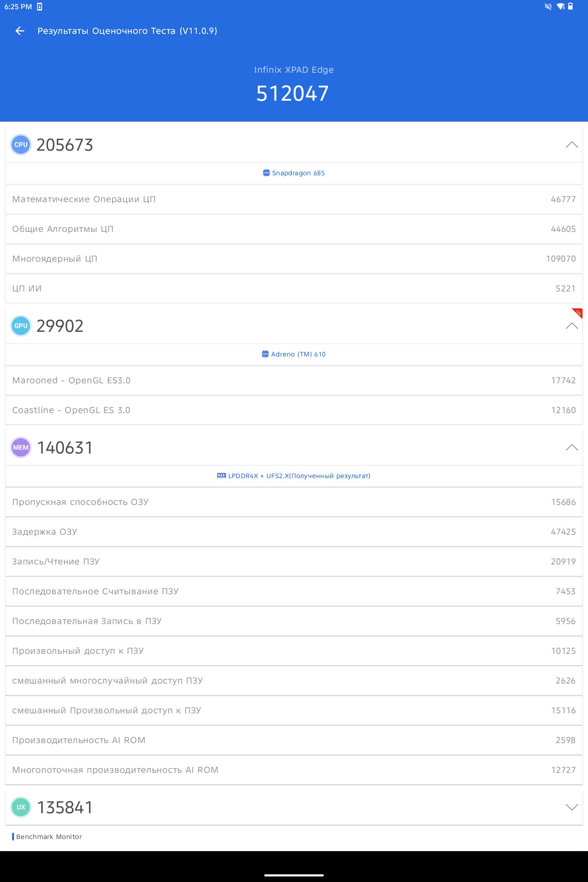Open the Adreno (TM) 610 link

click(x=294, y=354)
